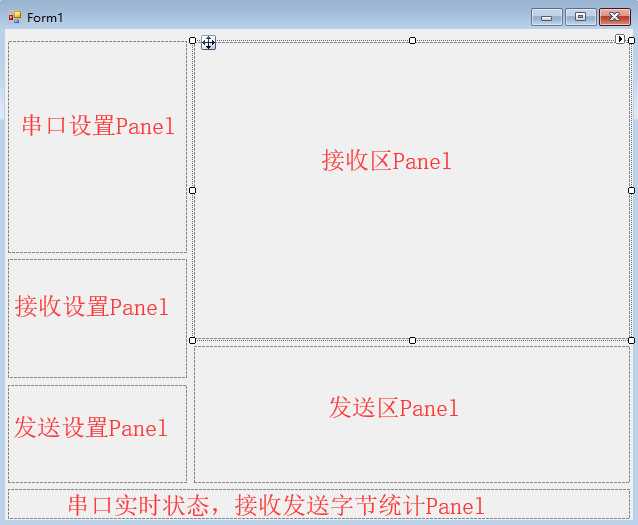Open the smart tag arrow on the selected panel
Image resolution: width=638 pixels, height=525 pixels.
[x=620, y=39]
